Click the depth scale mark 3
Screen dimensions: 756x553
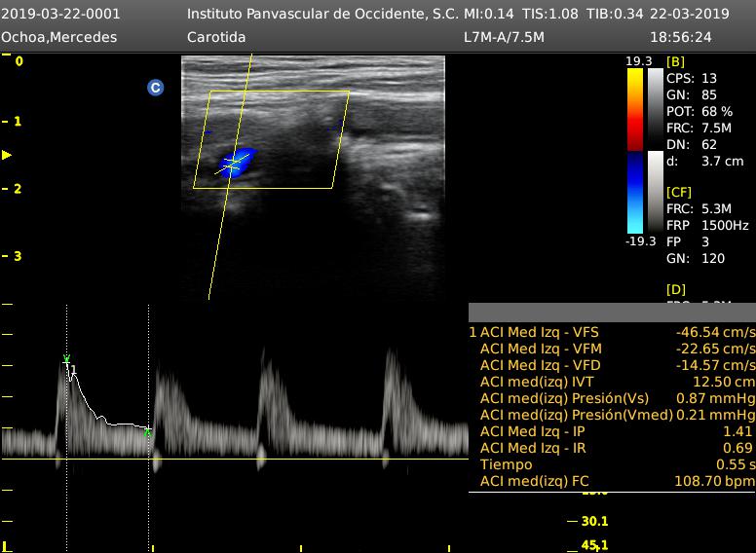18,256
